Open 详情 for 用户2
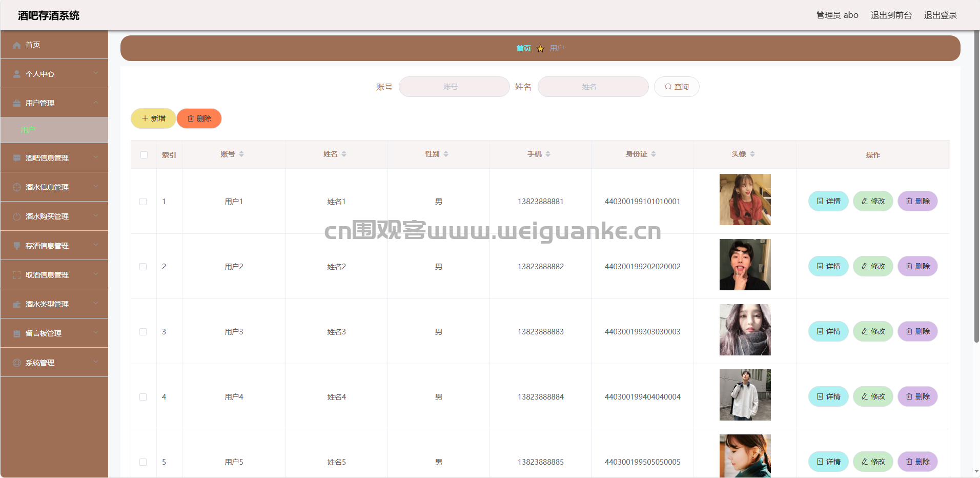 pos(828,266)
